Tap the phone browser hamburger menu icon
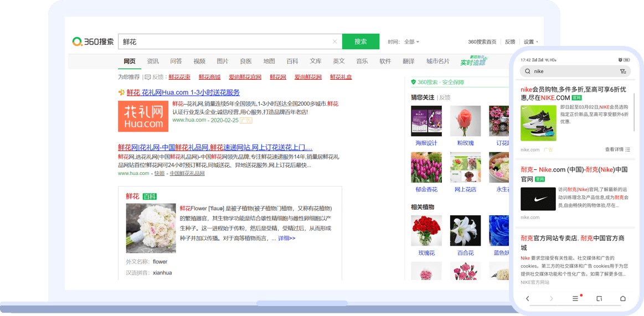644x316 pixels. [x=575, y=298]
